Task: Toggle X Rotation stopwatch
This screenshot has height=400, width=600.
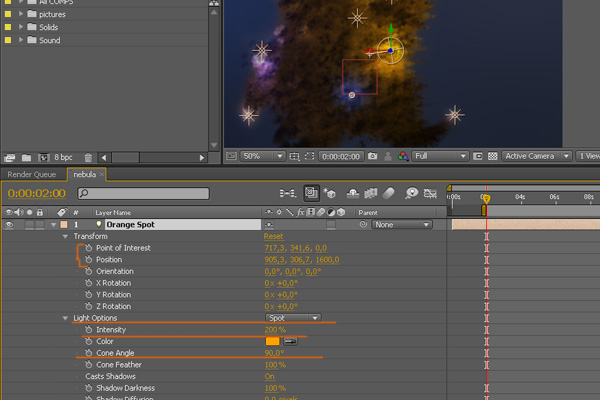Action: [x=89, y=283]
